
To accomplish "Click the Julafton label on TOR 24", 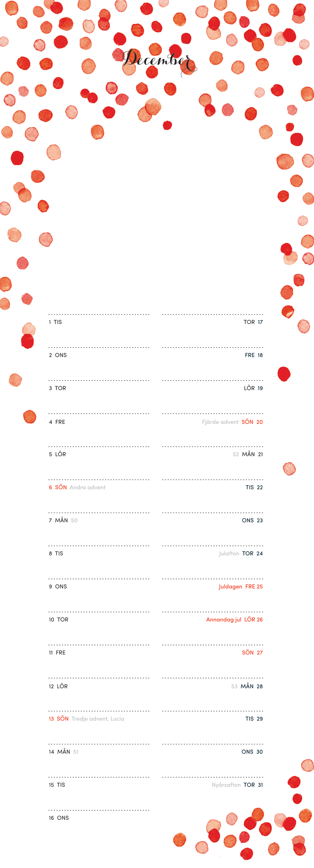I will [x=229, y=553].
